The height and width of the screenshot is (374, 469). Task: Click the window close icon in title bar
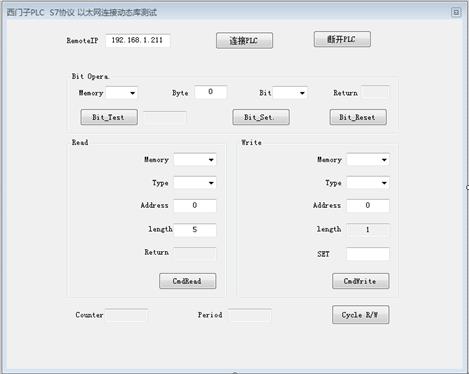[456, 12]
